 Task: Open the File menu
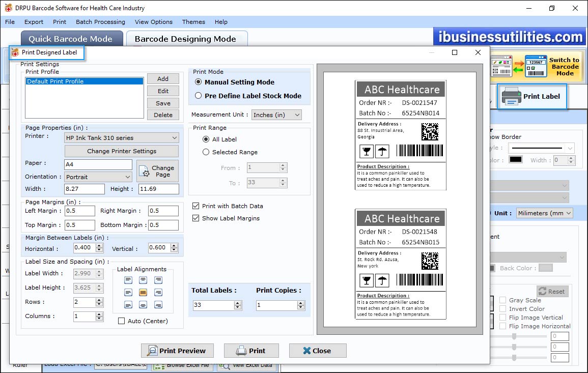pos(10,22)
